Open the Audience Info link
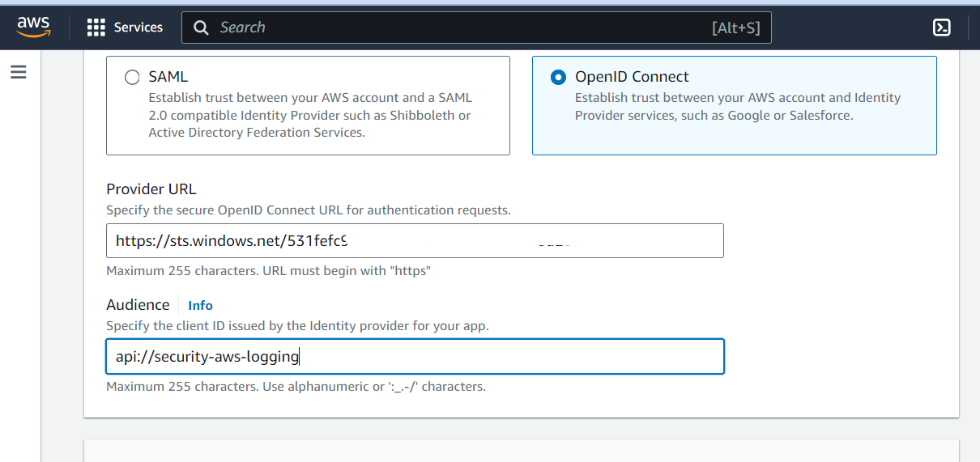Screen dimensions: 980x462 pyautogui.click(x=200, y=305)
